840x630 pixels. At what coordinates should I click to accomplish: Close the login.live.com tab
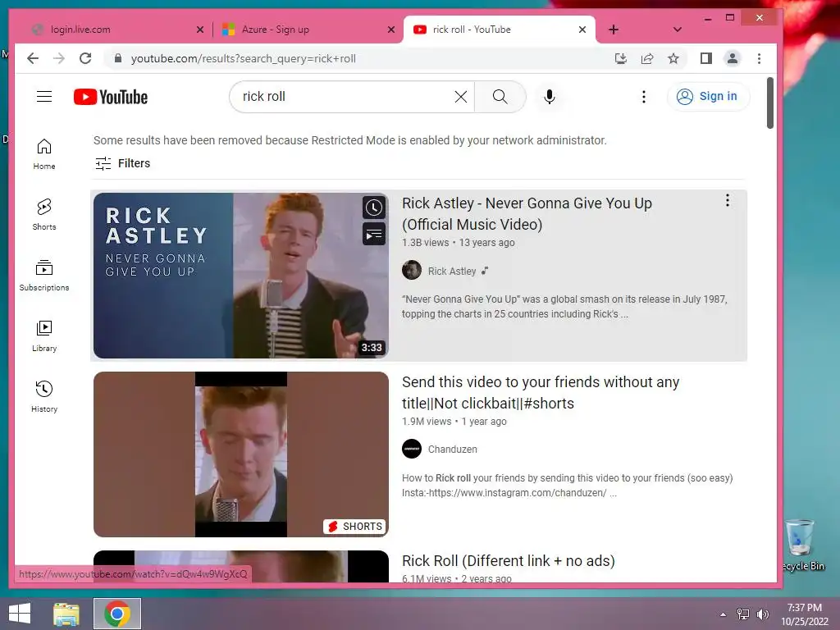(200, 30)
